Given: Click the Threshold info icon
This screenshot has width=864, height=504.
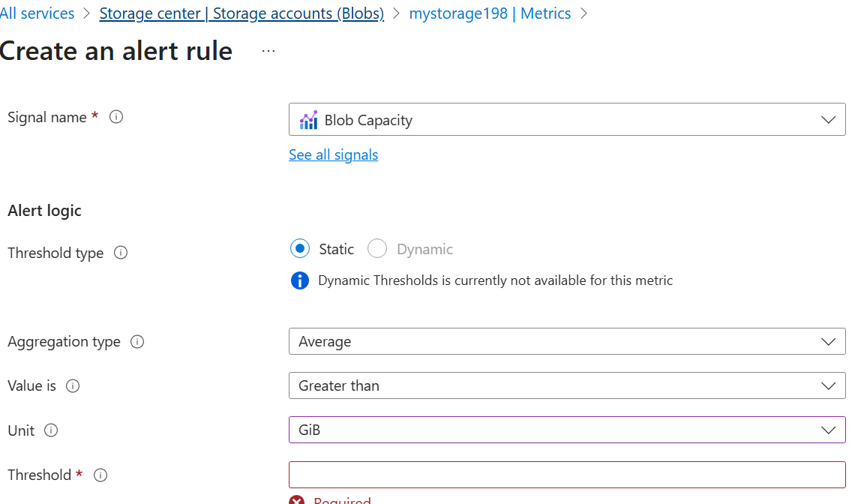Looking at the screenshot, I should tap(100, 475).
